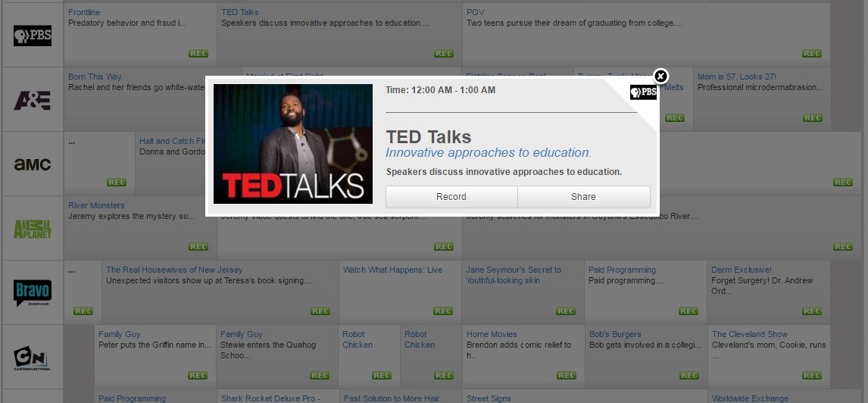Image resolution: width=868 pixels, height=403 pixels.
Task: Open Family Guy Peter Griffin name episode
Action: [120, 334]
